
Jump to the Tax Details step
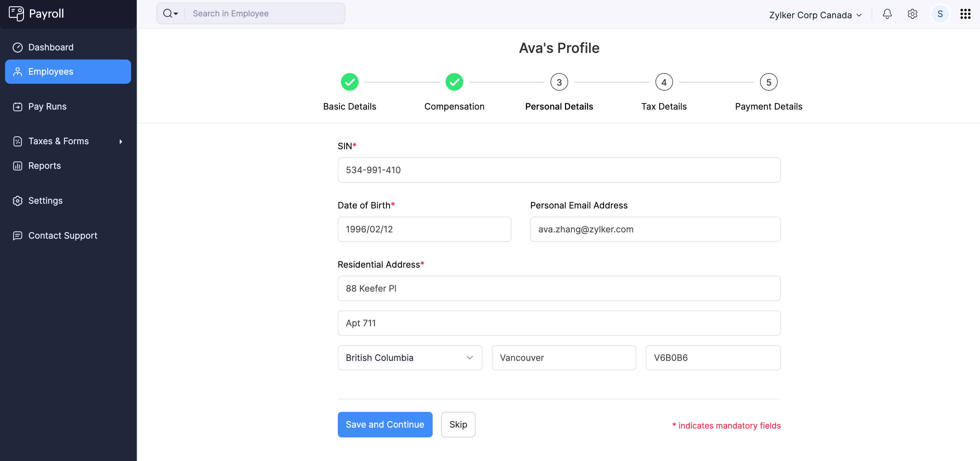[x=664, y=82]
